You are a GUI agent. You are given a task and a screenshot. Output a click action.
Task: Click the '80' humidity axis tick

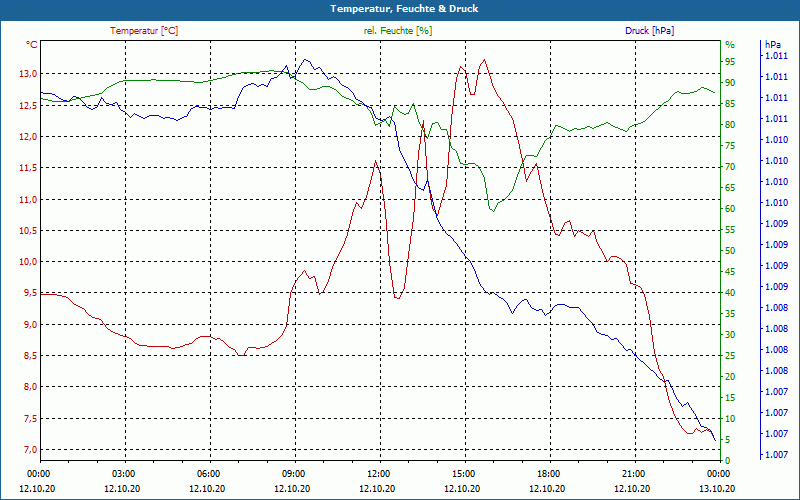click(x=730, y=124)
